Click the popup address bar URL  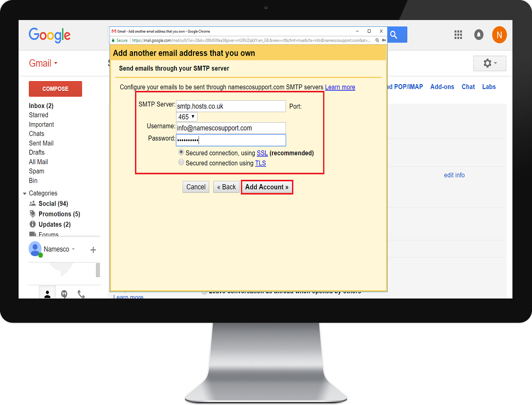click(251, 41)
